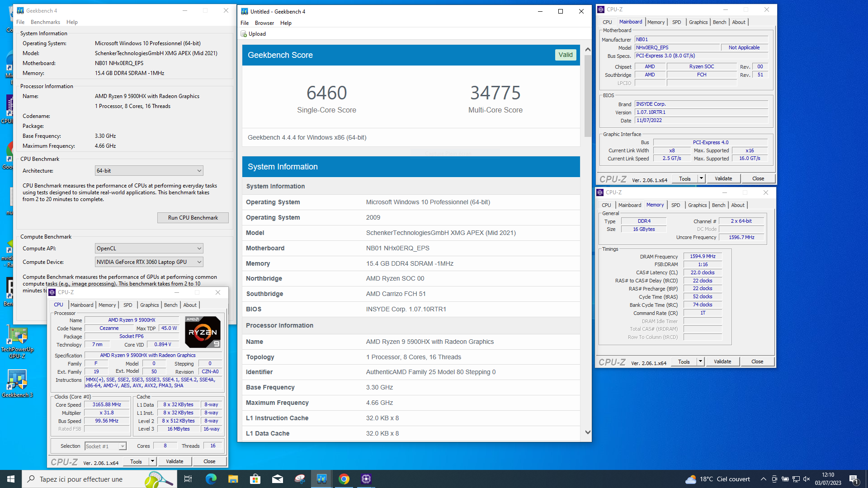Click Run CPU Benchmark button
This screenshot has height=488, width=868.
[x=193, y=218]
